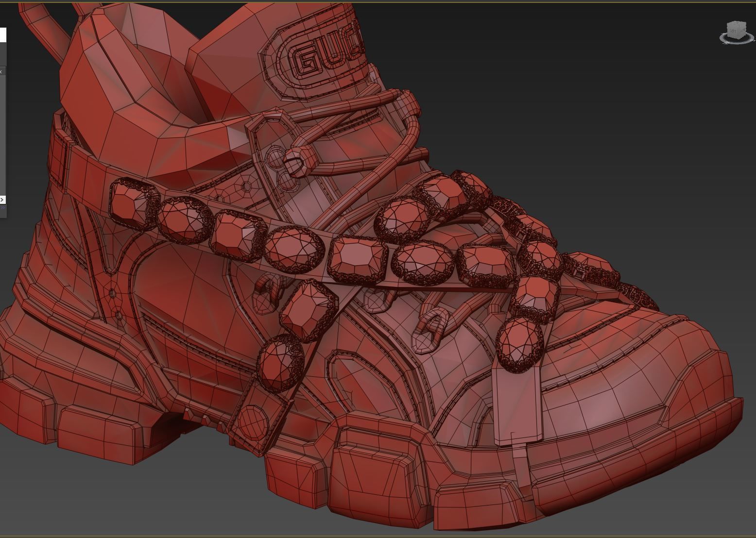This screenshot has width=756, height=538.
Task: Click the right-arrow scroll button in left panel
Action: (x=2, y=200)
